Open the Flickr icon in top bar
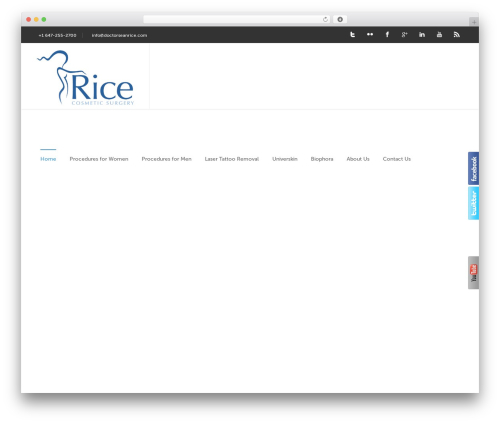 [370, 34]
